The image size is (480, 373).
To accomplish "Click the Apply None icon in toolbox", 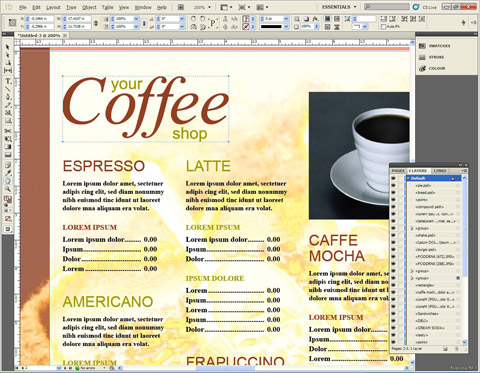I will click(8, 219).
